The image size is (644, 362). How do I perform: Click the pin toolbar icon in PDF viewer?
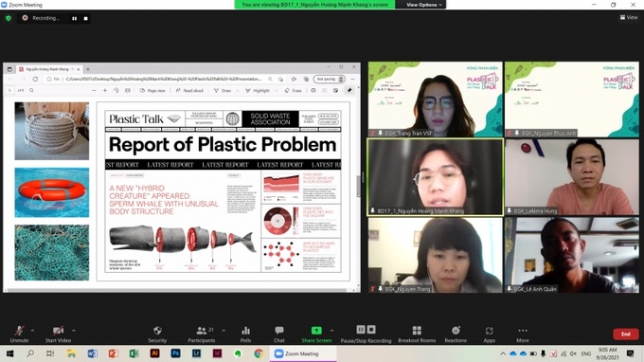pyautogui.click(x=349, y=90)
